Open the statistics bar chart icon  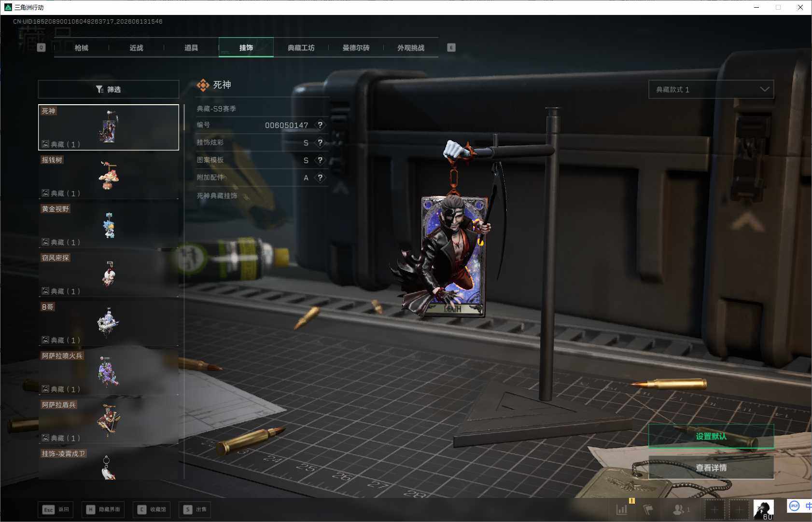(x=622, y=509)
